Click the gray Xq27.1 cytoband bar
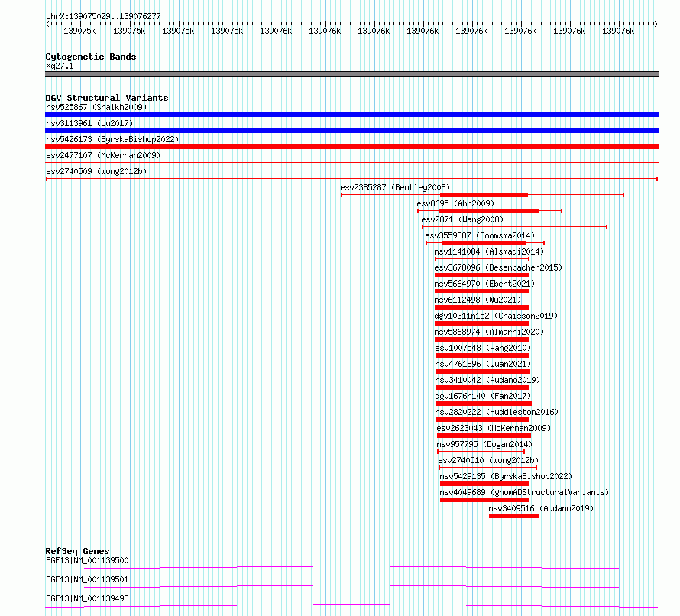 click(351, 74)
